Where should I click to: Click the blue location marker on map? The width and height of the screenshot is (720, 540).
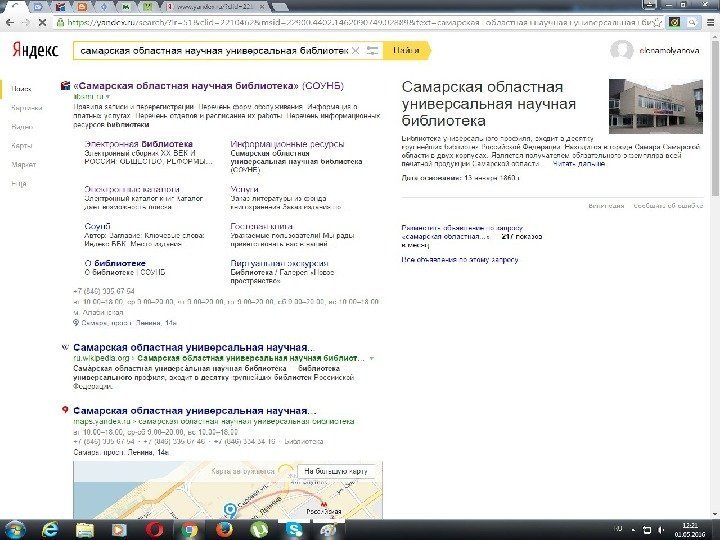[x=230, y=510]
